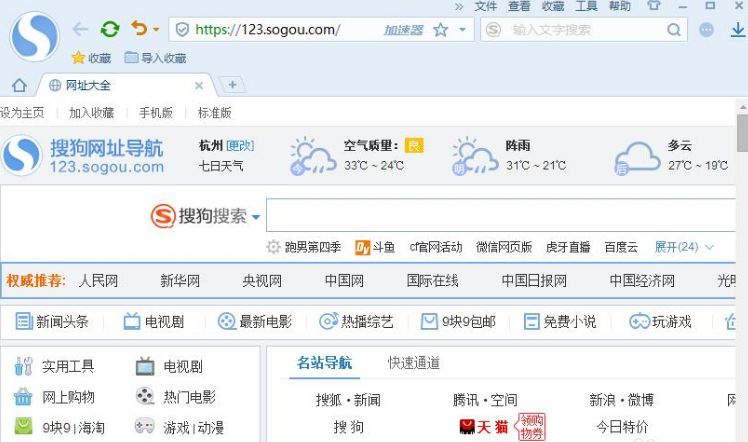Screen dimensions: 748x442
Task: Open dropdown next to the orange undo icon
Action: click(x=156, y=30)
